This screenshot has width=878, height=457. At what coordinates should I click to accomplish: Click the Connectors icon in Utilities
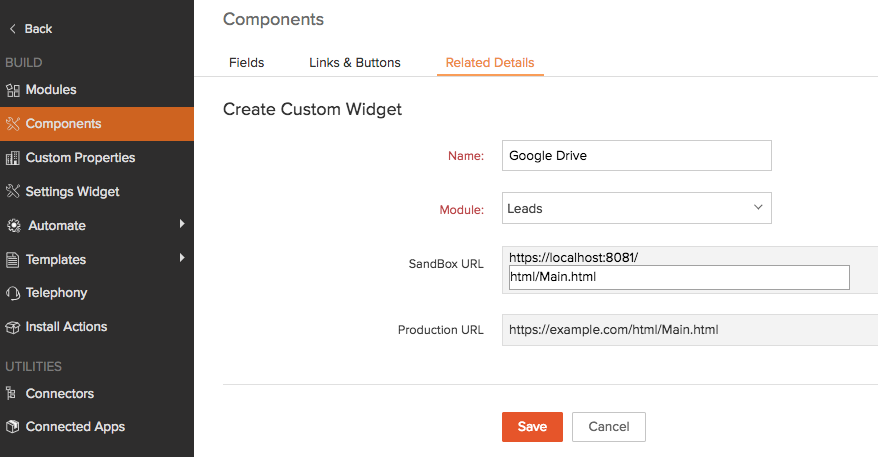click(13, 394)
